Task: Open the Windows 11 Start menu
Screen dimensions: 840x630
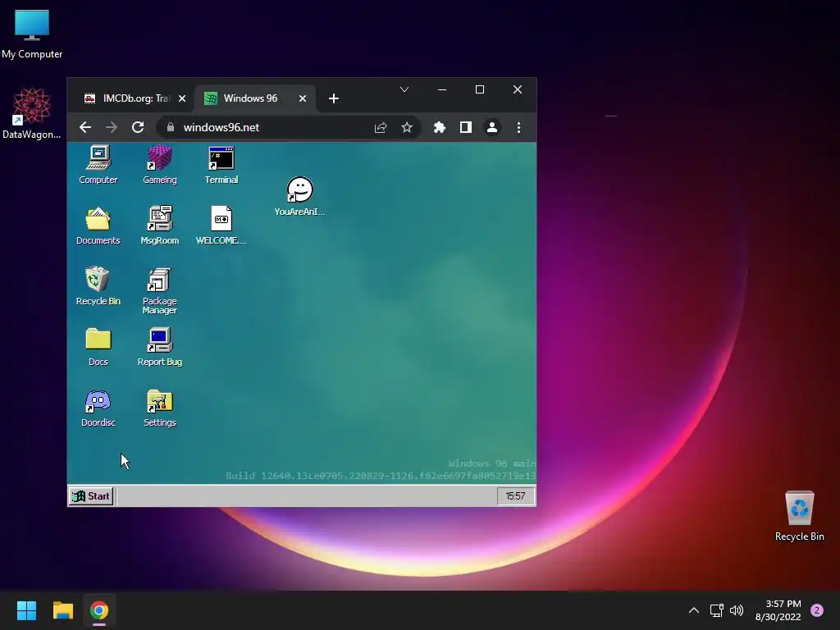Action: (26, 610)
